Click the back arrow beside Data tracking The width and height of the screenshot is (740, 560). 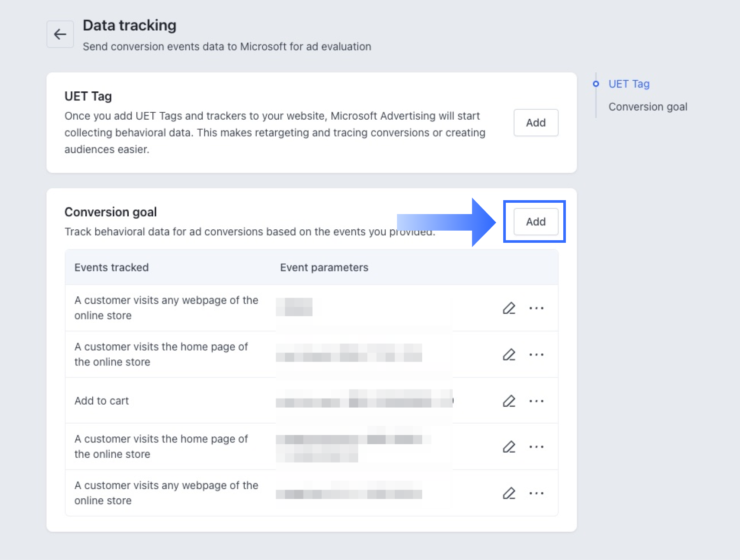60,34
